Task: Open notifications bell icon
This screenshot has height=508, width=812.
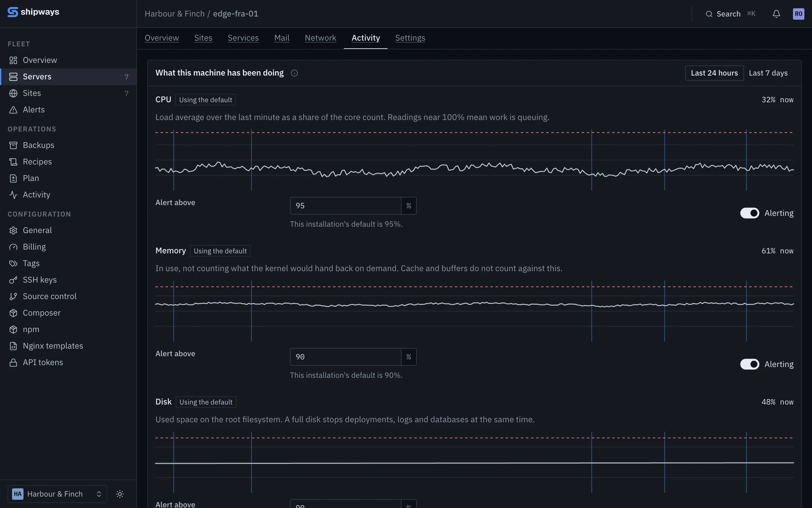Action: tap(776, 14)
